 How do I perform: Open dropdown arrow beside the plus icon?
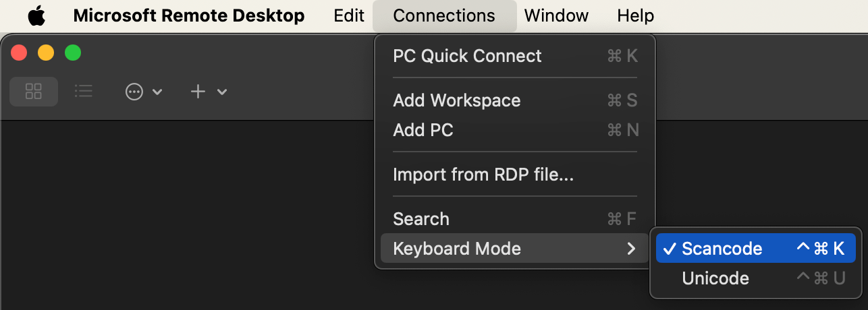[221, 92]
